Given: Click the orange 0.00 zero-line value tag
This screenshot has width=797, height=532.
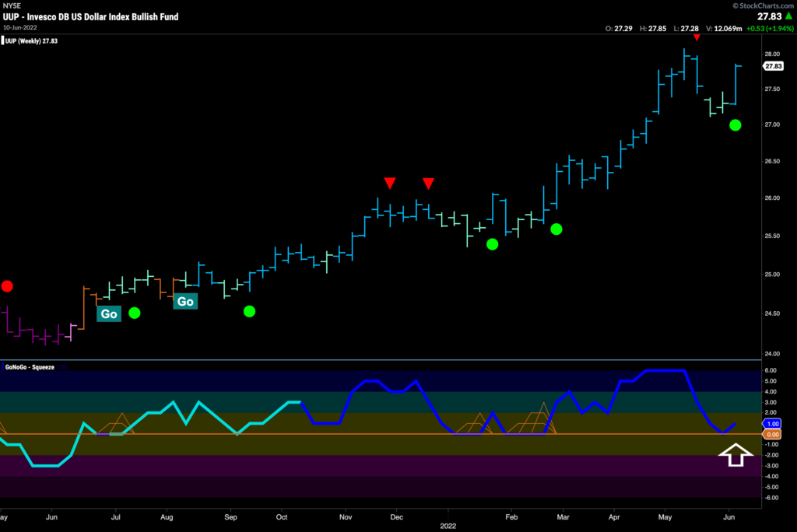Looking at the screenshot, I should [772, 435].
